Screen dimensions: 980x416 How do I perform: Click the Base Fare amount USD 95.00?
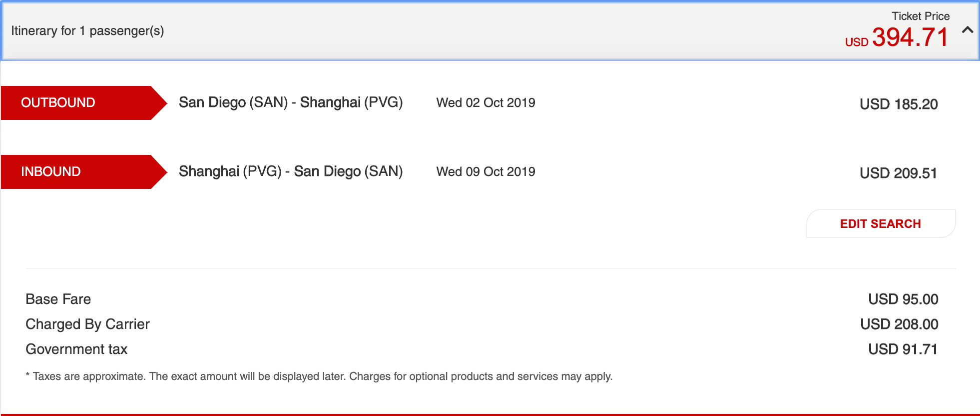point(903,299)
